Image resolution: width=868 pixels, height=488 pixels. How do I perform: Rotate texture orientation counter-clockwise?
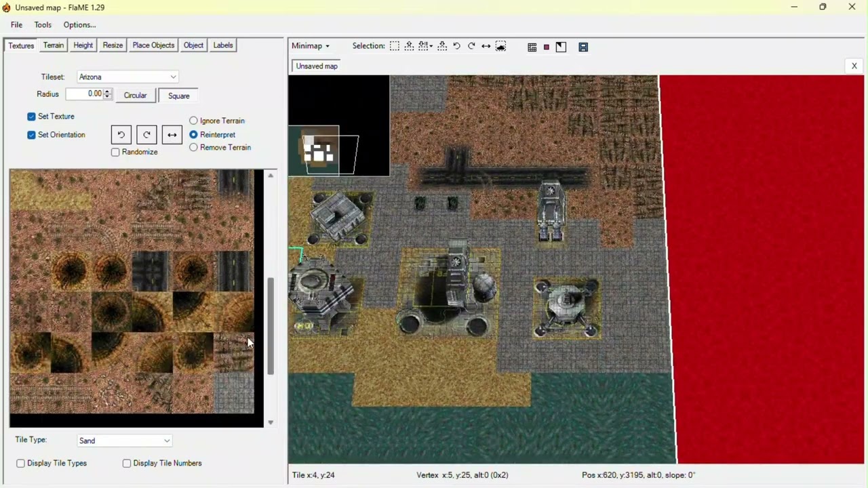121,135
